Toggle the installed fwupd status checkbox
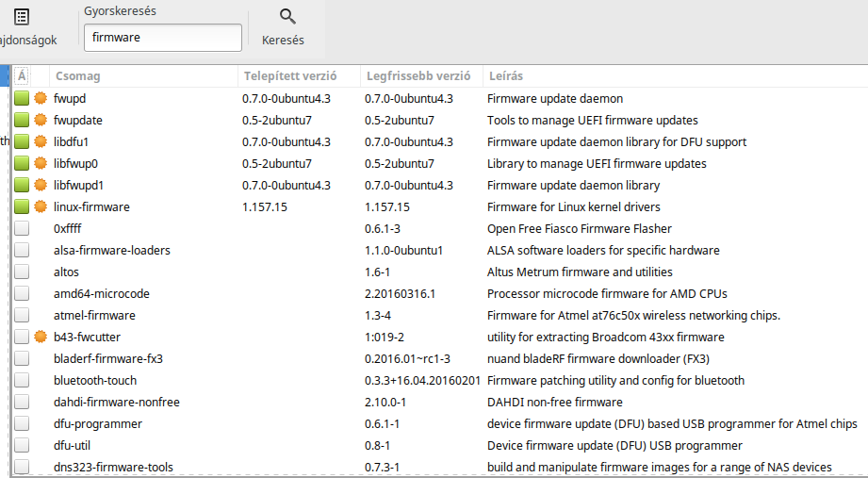The width and height of the screenshot is (868, 478). pos(22,98)
